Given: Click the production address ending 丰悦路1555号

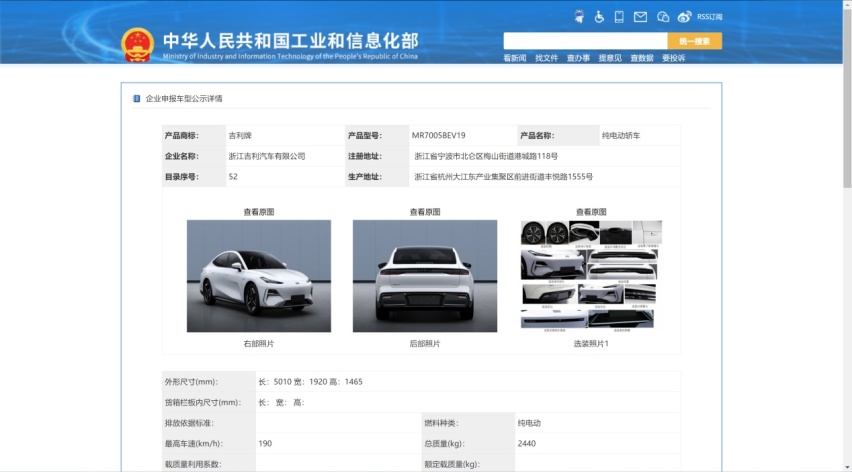Looking at the screenshot, I should pyautogui.click(x=503, y=177).
